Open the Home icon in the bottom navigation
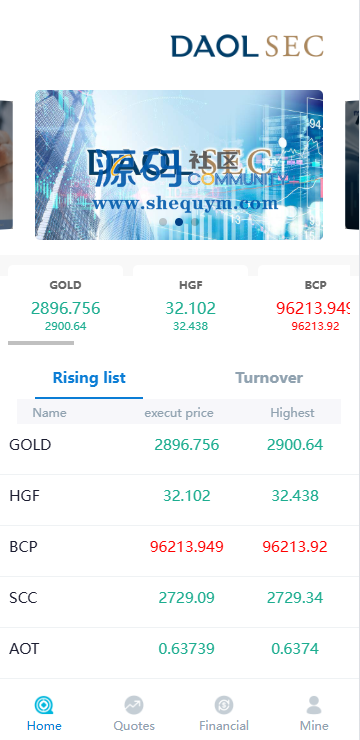Viewport: 360px width, 740px height. tap(44, 706)
